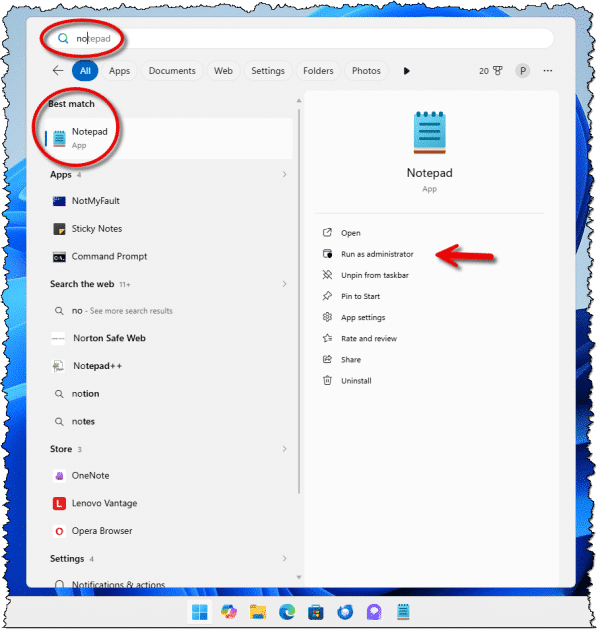Image resolution: width=600 pixels, height=631 pixels.
Task: Choose Run as administrator for Notepad
Action: [377, 254]
